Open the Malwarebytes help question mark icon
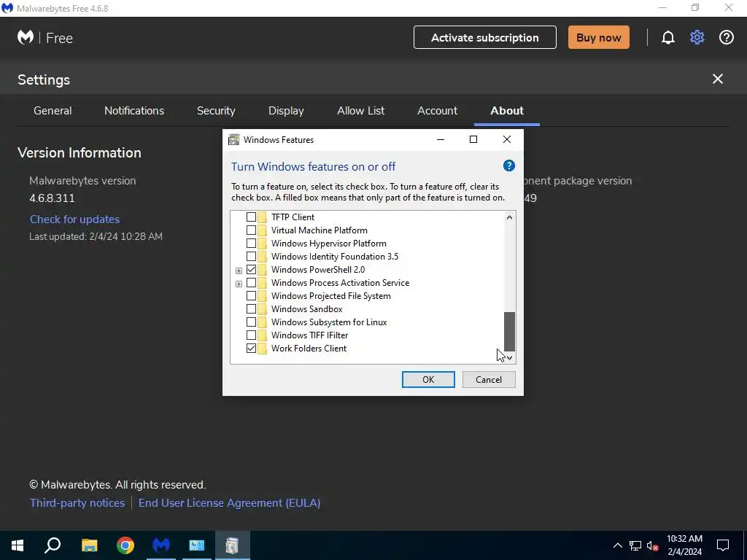This screenshot has height=560, width=747. tap(726, 38)
